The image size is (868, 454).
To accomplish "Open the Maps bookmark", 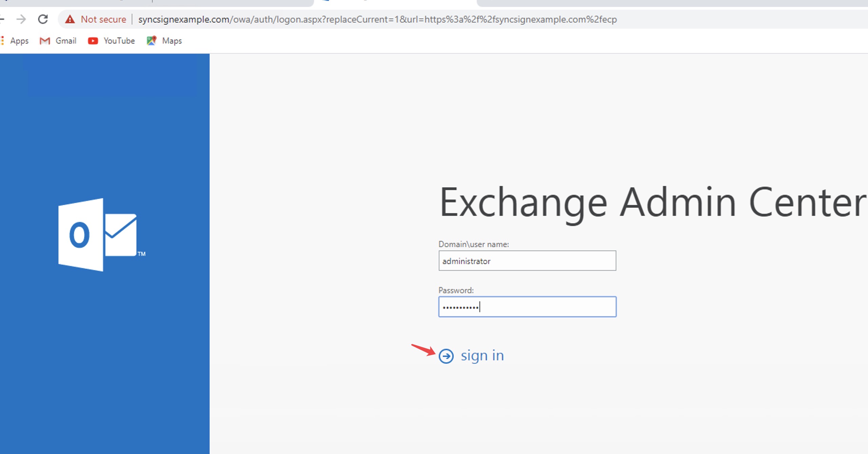I will [164, 41].
